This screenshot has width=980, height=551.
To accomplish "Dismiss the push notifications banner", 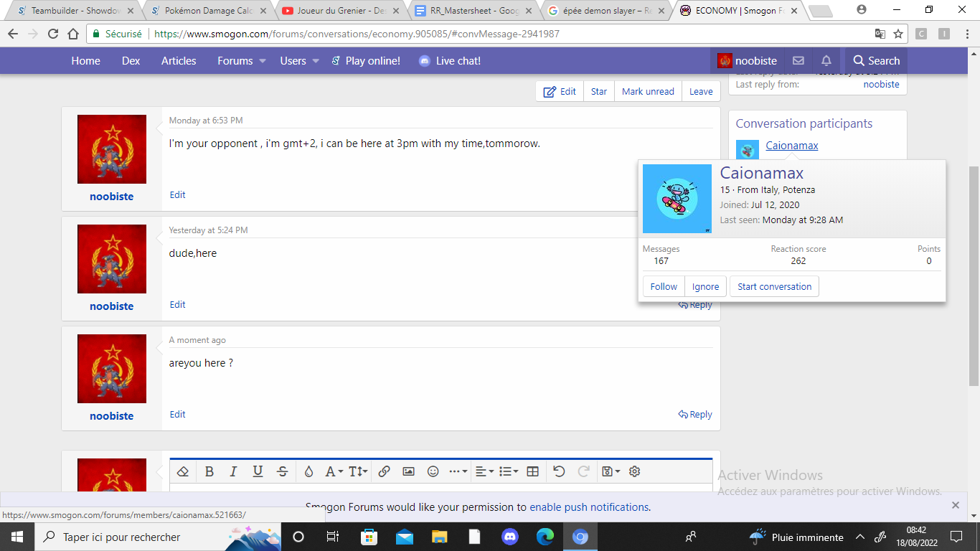I will coord(955,505).
